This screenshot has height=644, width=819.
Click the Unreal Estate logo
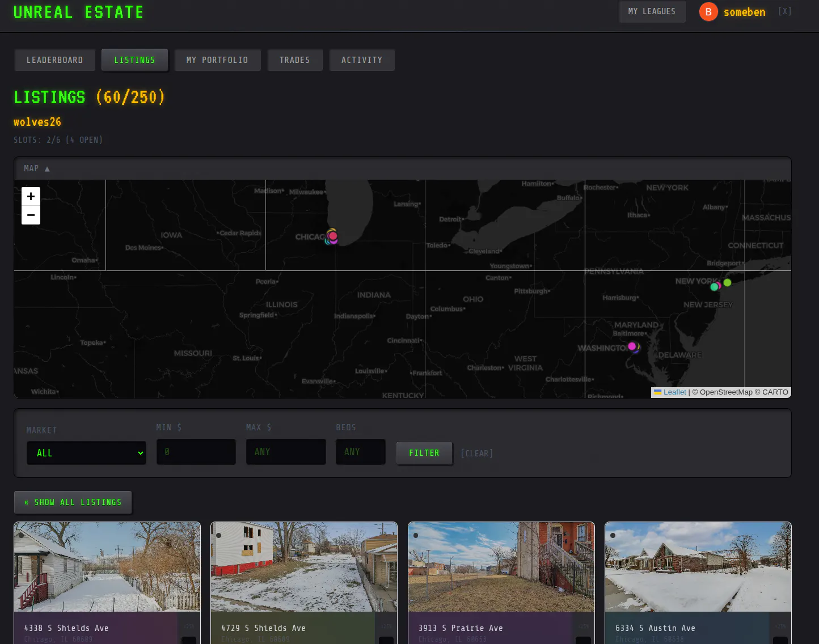(x=78, y=12)
